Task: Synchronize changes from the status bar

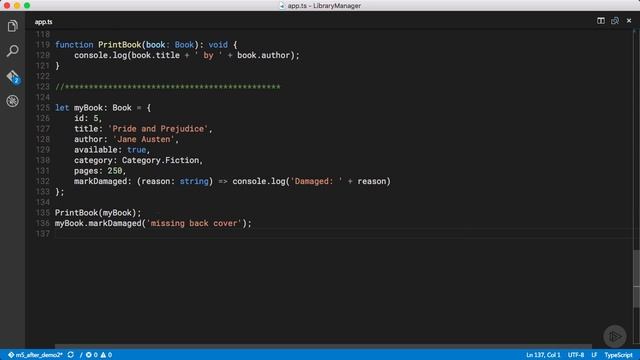Action: pyautogui.click(x=71, y=355)
